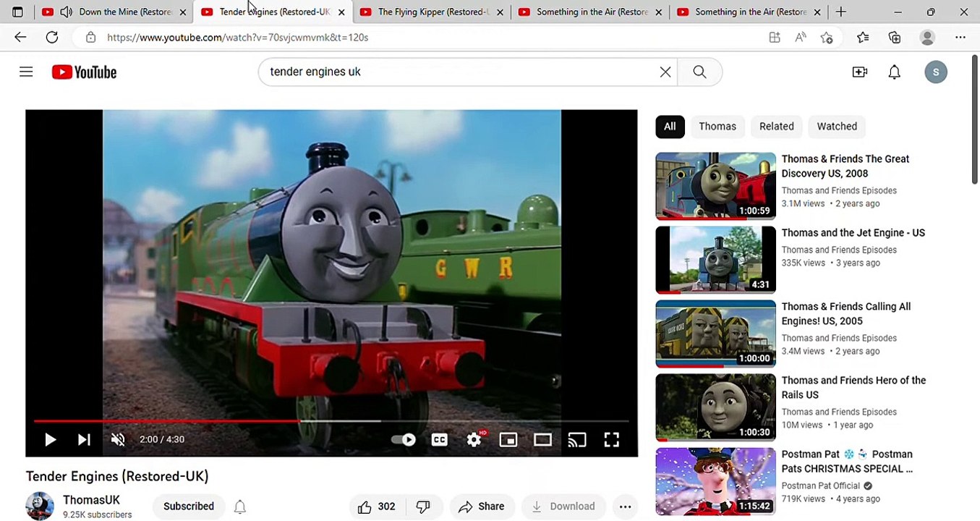Viewport: 980px width, 521px height.
Task: Open 'The Great Discovery US, 2008' thumbnail
Action: [715, 186]
